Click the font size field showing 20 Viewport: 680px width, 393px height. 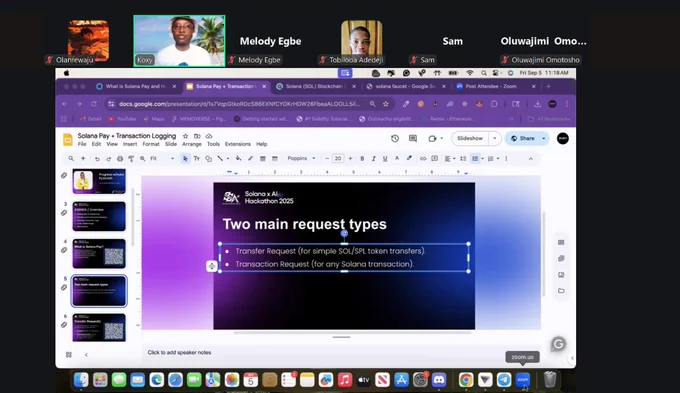click(338, 159)
